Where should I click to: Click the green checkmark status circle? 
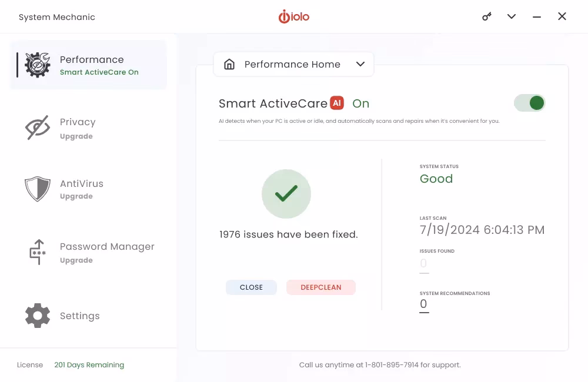pos(286,194)
